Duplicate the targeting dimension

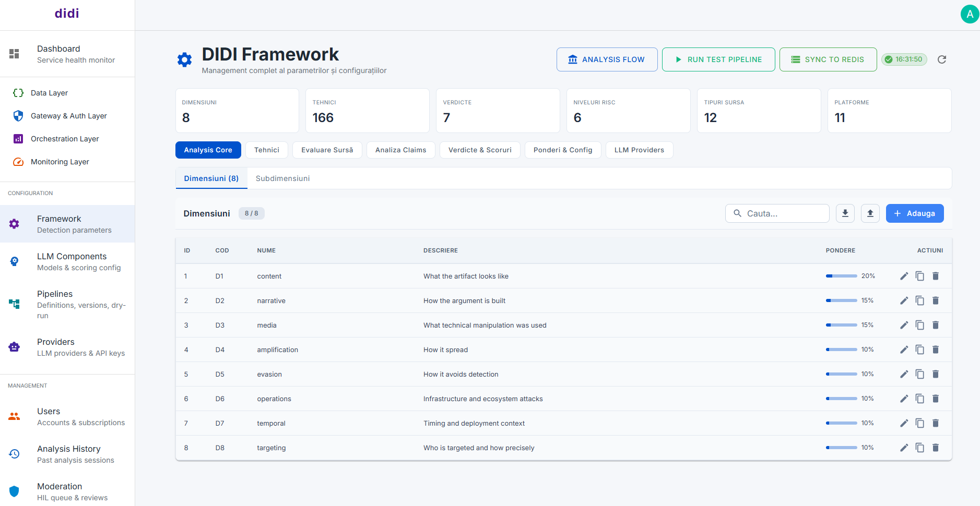pos(920,448)
